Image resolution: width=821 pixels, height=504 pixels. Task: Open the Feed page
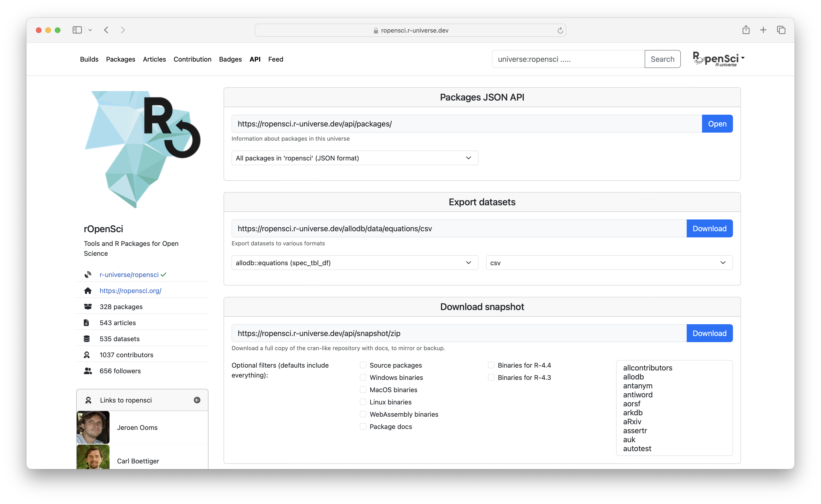click(276, 59)
